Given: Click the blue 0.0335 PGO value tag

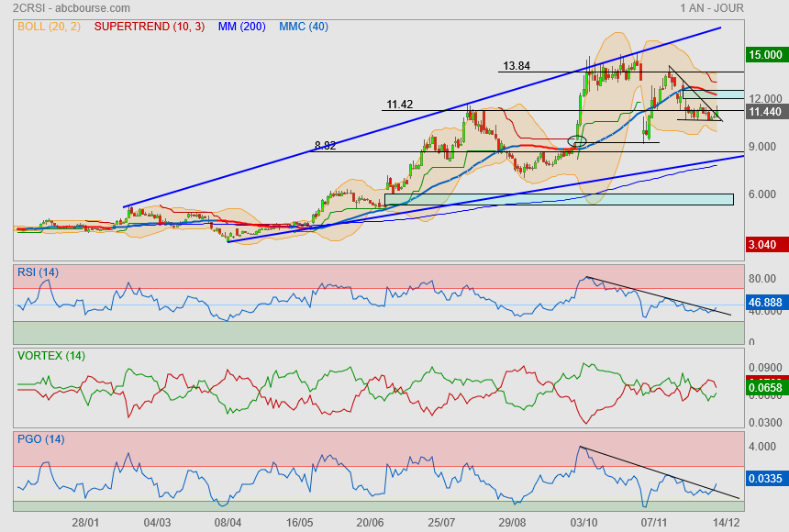Looking at the screenshot, I should pyautogui.click(x=764, y=477).
